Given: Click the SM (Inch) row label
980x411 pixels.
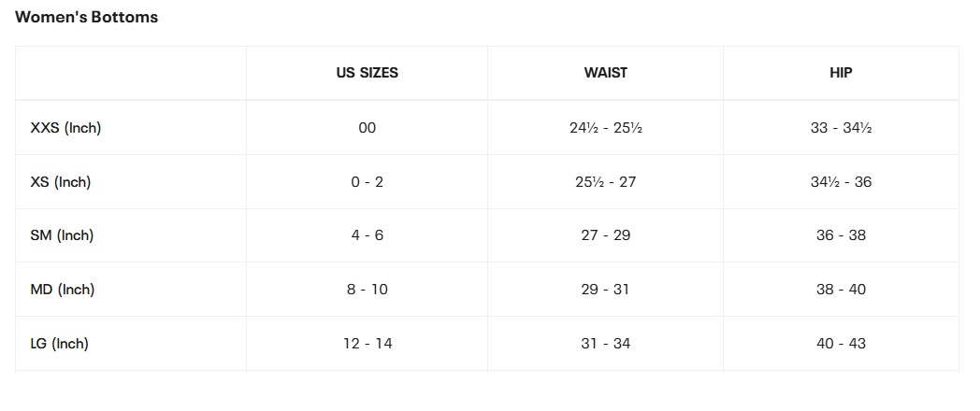Looking at the screenshot, I should (x=62, y=235).
